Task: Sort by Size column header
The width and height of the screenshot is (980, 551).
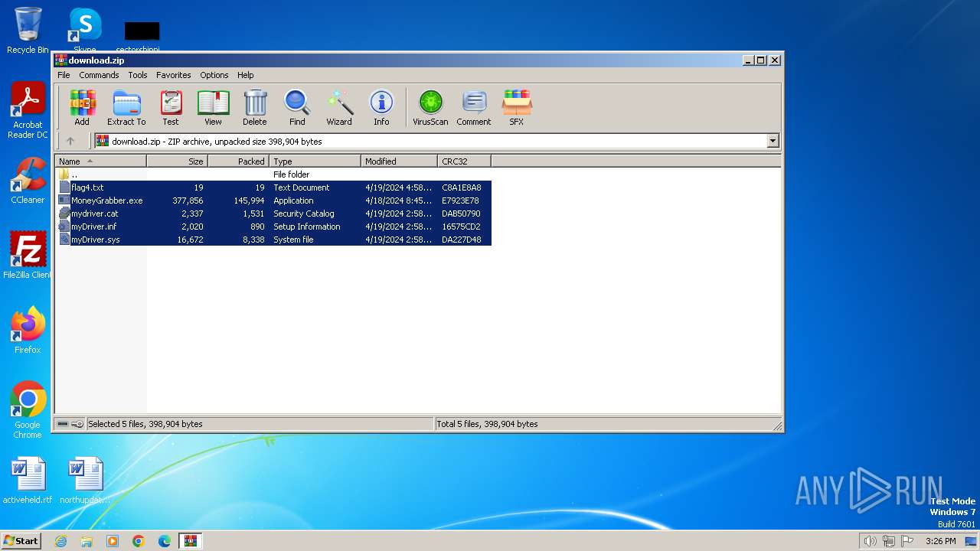Action: point(177,161)
